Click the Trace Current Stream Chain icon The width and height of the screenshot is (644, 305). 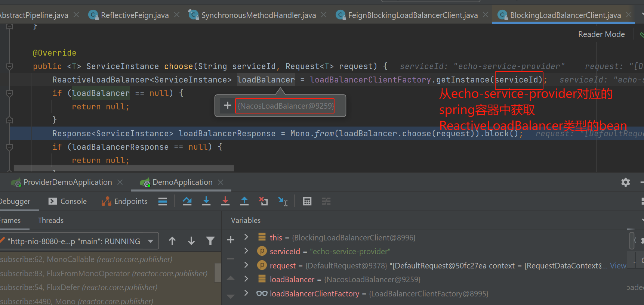pos(326,202)
